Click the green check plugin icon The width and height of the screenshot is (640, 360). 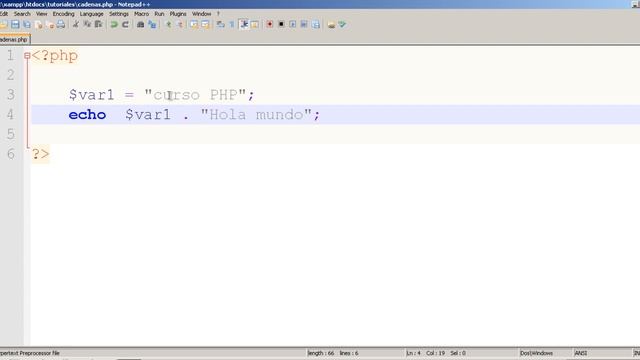coord(342,24)
